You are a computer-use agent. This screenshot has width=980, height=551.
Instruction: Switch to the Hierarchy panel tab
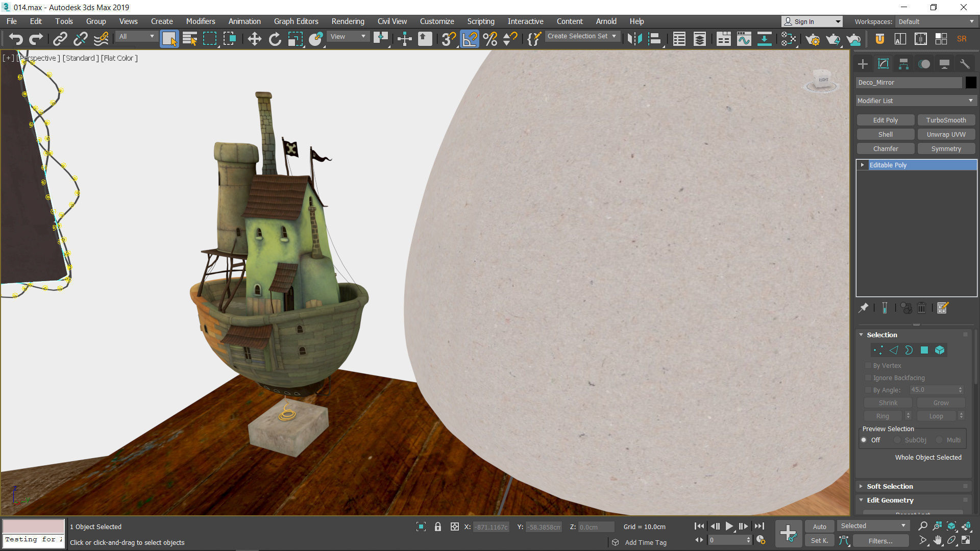tap(903, 64)
